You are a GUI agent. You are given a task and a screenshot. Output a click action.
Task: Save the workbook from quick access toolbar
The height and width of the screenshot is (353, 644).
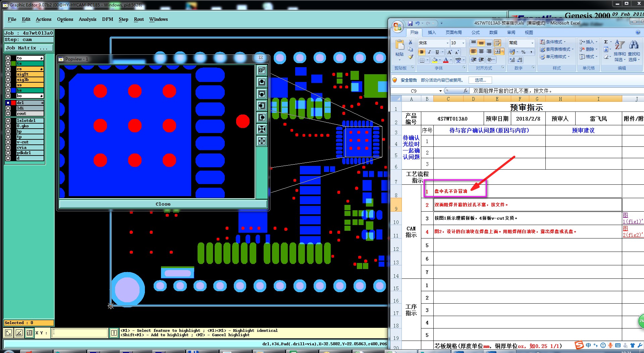pos(410,23)
